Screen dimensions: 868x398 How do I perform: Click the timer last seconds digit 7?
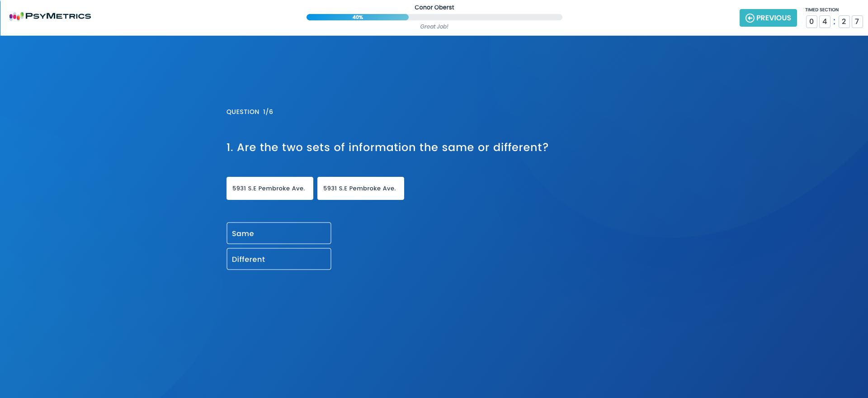point(857,22)
